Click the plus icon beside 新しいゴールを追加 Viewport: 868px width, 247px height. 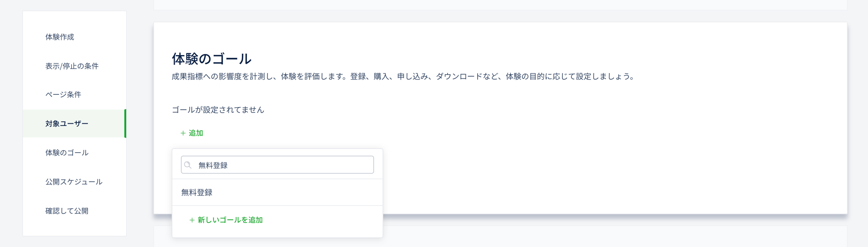pyautogui.click(x=192, y=220)
